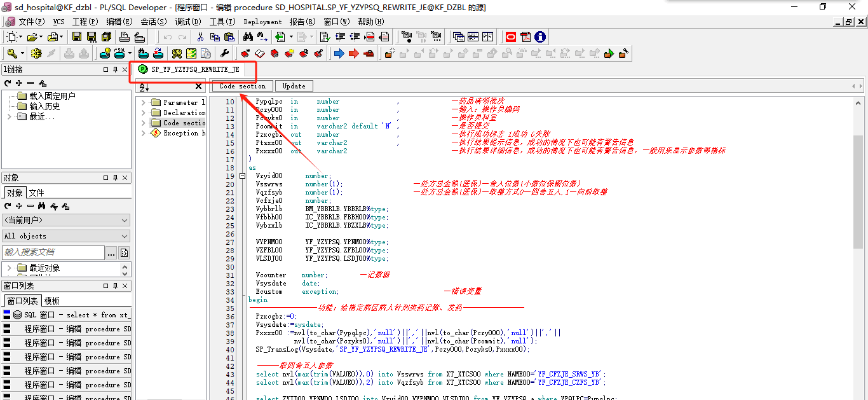The width and height of the screenshot is (868, 400).
Task: Click the ... search button
Action: point(111,253)
